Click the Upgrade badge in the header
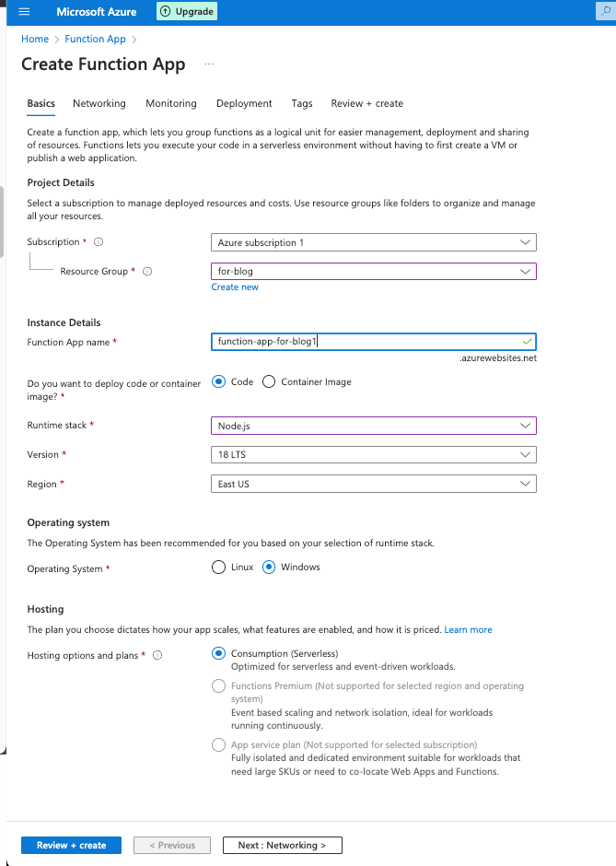The height and width of the screenshot is (866, 616). click(x=188, y=11)
